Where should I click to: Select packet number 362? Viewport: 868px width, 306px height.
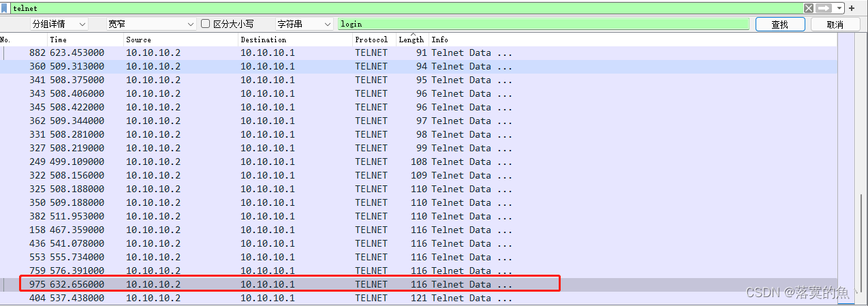click(418, 121)
